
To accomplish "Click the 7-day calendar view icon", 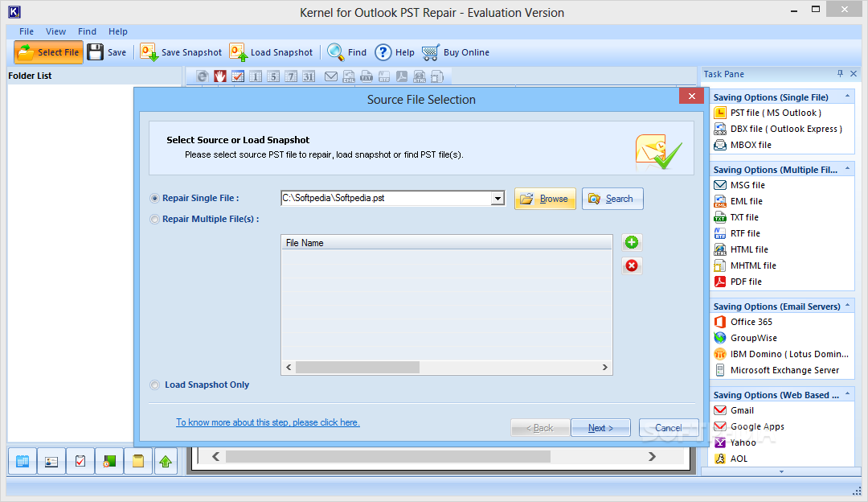I will click(291, 76).
